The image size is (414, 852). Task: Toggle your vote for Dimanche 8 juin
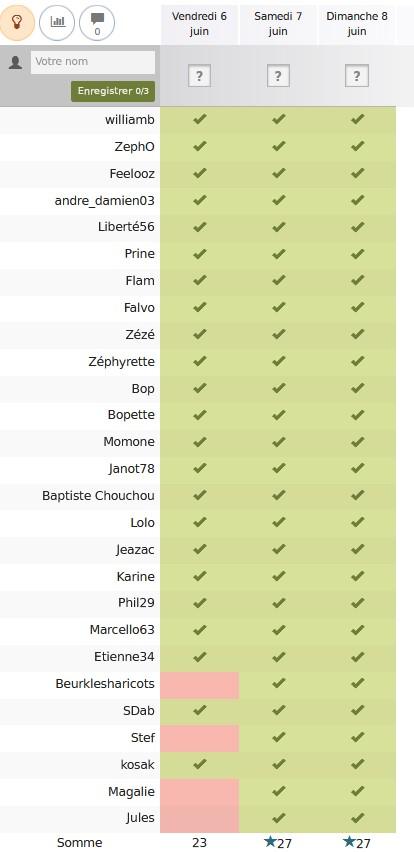tap(357, 76)
